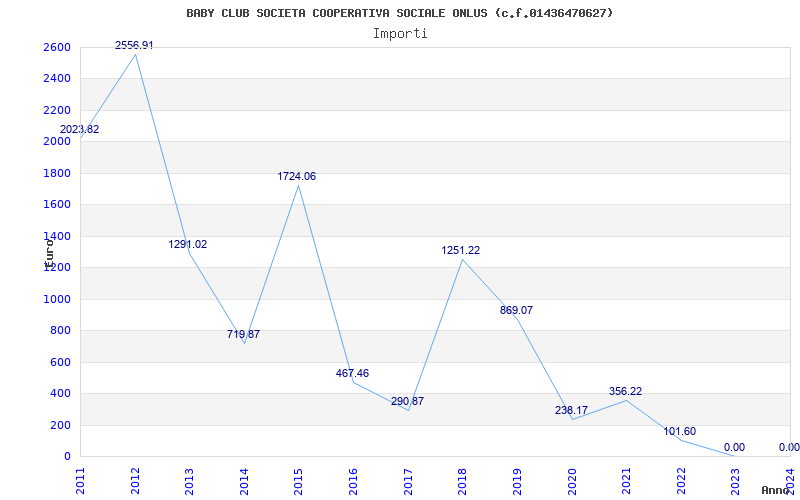
Task: Select the 2556.91 data label
Action: [x=134, y=45]
